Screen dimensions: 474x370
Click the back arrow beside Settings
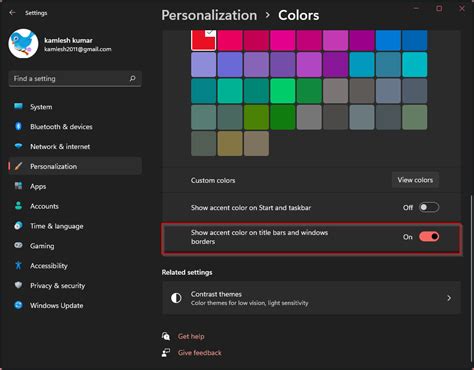(x=12, y=13)
